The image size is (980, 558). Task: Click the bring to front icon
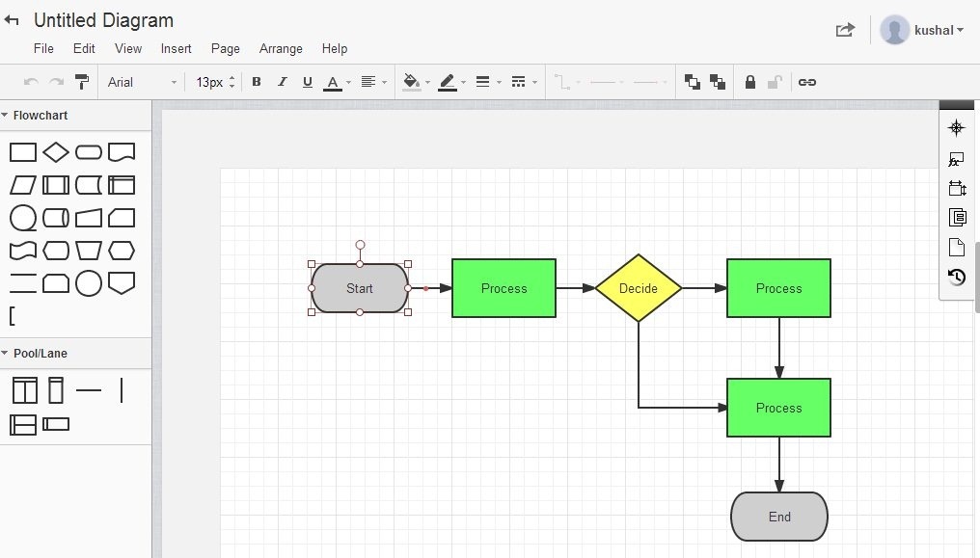pos(692,82)
